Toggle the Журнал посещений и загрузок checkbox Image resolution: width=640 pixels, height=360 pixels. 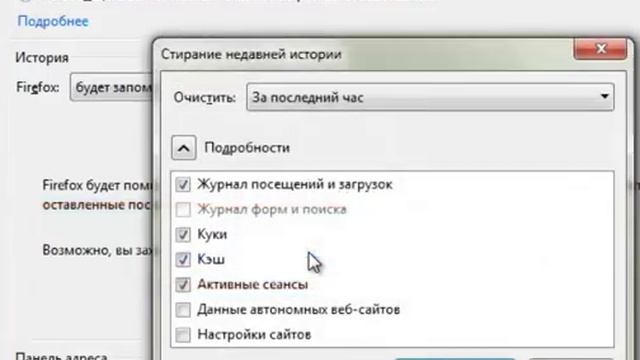183,184
